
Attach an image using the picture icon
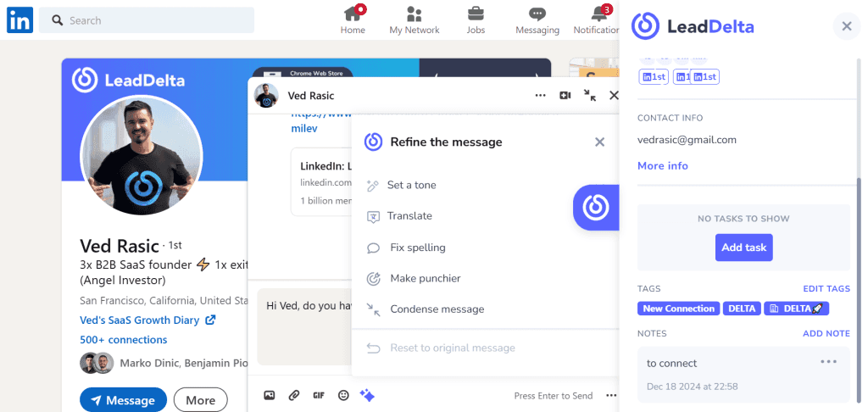(270, 395)
